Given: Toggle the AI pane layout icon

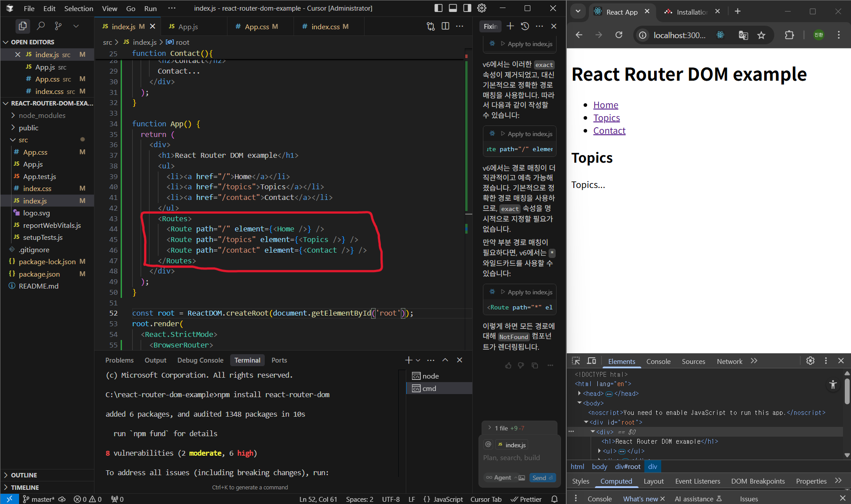Looking at the screenshot, I should tap(467, 8).
